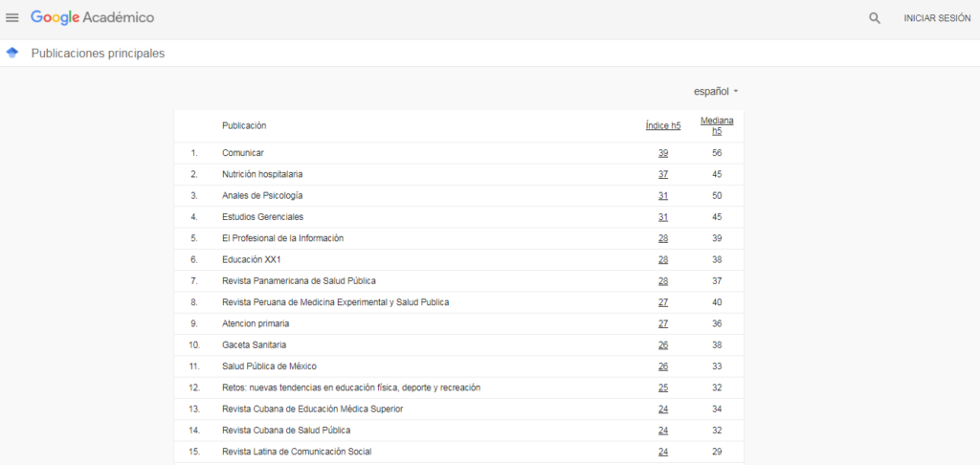Click the Google Académico logo
The height and width of the screenshot is (465, 980).
[93, 18]
